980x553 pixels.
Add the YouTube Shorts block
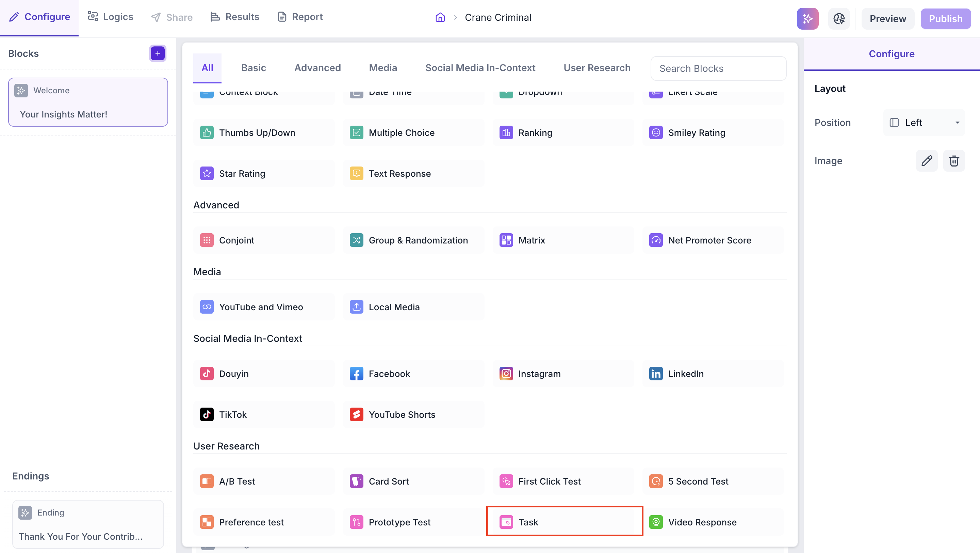point(413,414)
